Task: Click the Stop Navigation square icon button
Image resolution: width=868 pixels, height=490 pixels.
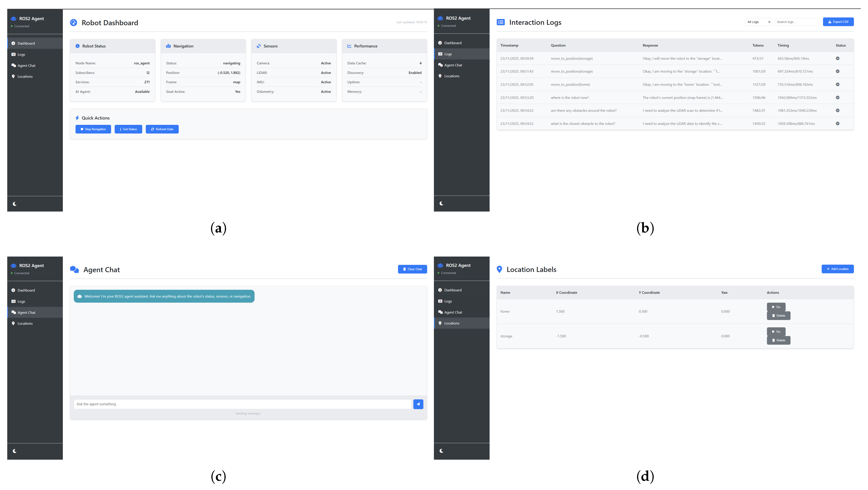Action: pyautogui.click(x=82, y=129)
